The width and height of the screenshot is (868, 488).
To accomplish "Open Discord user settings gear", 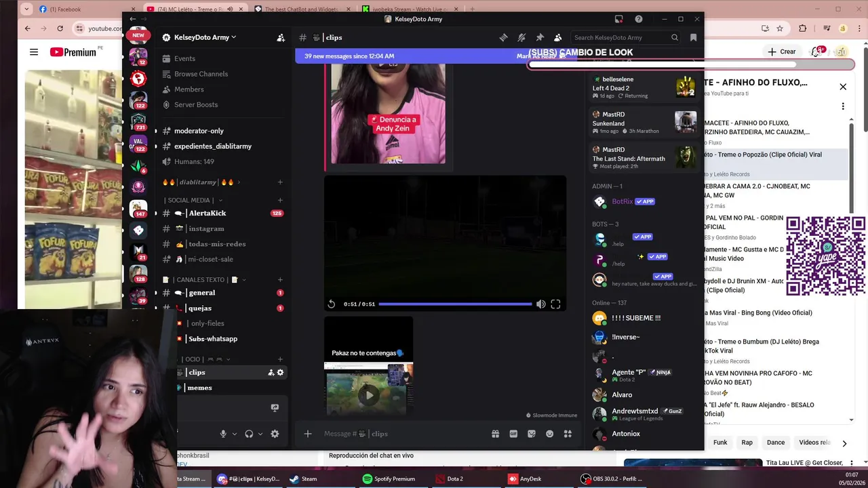I will pyautogui.click(x=275, y=434).
